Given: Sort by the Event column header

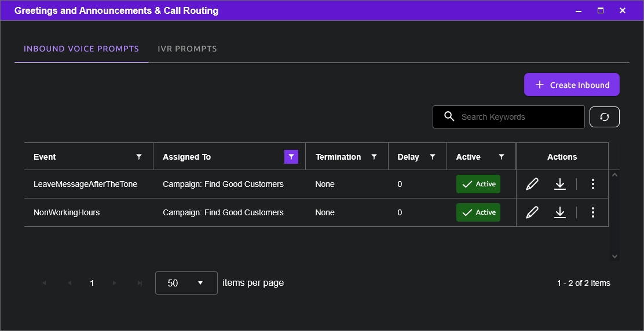Looking at the screenshot, I should [x=45, y=157].
